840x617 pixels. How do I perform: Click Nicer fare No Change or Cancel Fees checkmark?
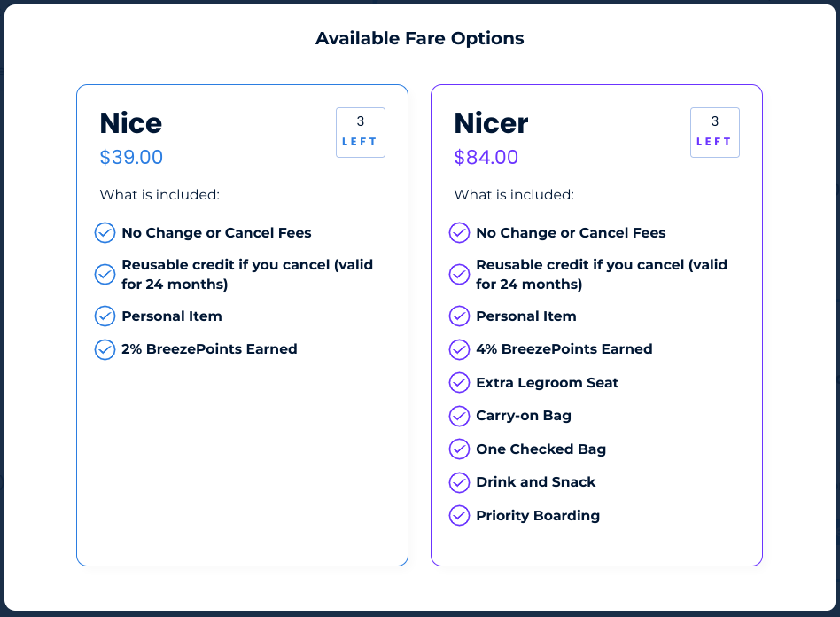pyautogui.click(x=459, y=232)
